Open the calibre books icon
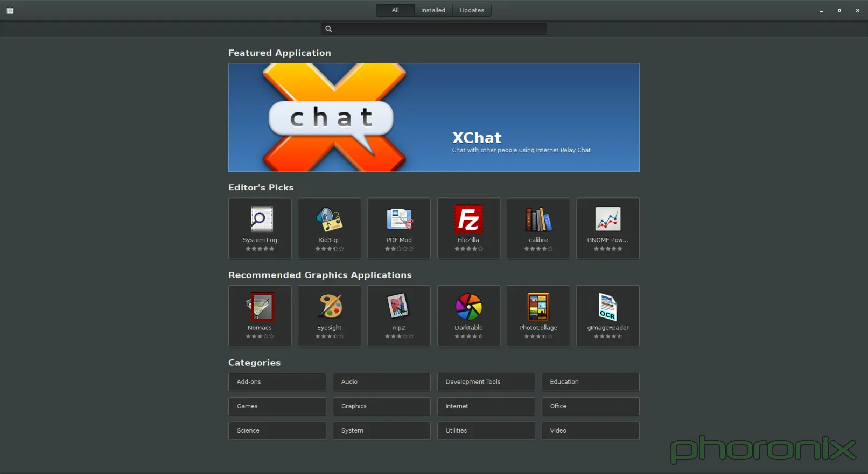This screenshot has width=868, height=474. click(538, 220)
